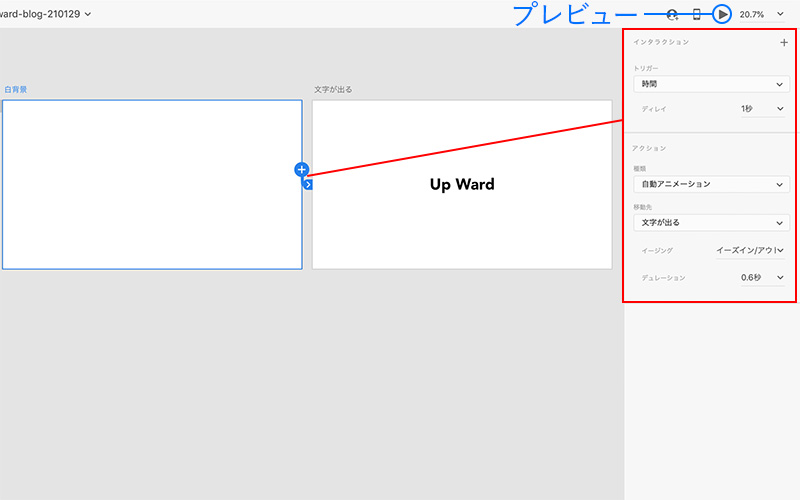
Task: Add a new interaction with plus icon
Action: click(x=783, y=43)
